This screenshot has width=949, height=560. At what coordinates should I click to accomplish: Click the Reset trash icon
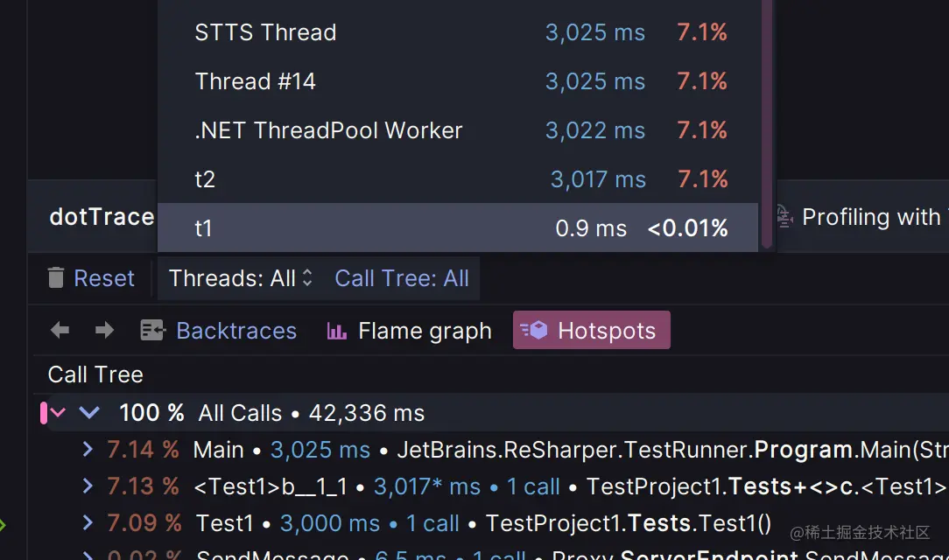[x=56, y=277]
